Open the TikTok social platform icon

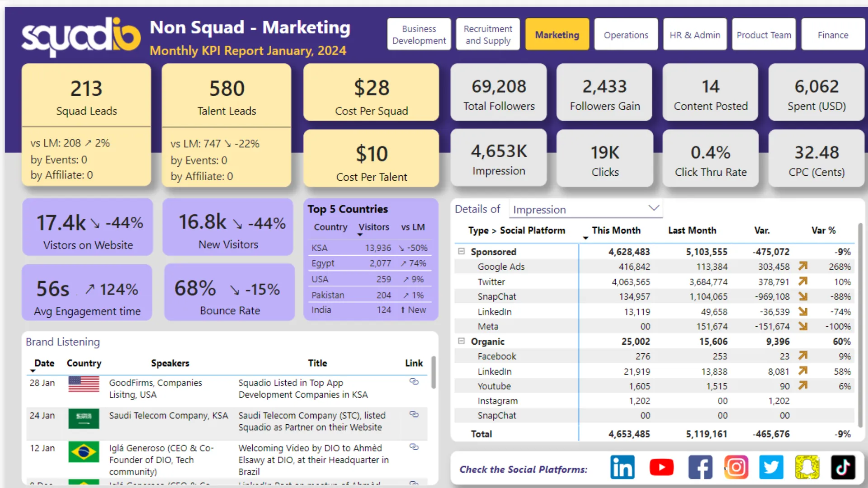(843, 467)
